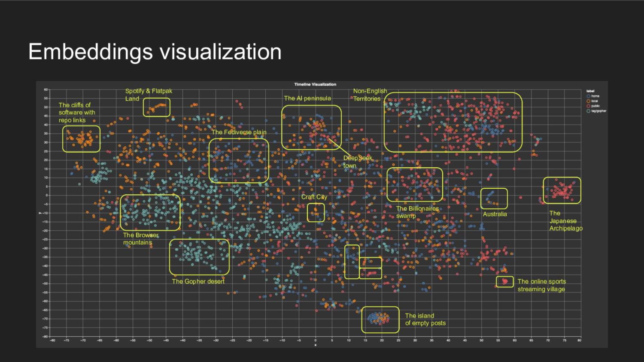The image size is (644, 362).
Task: Click 'The online sports streaming village' label
Action: tap(541, 285)
